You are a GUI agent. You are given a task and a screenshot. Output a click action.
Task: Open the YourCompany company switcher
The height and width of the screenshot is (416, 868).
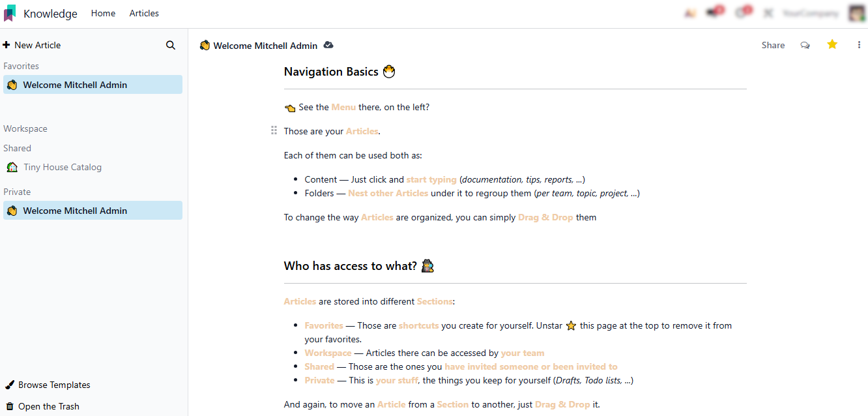coord(810,13)
